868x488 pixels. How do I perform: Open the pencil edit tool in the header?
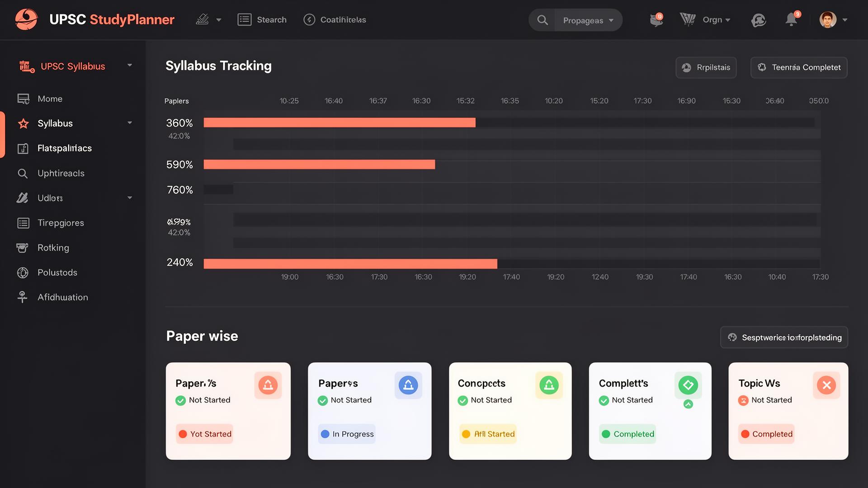pos(202,19)
